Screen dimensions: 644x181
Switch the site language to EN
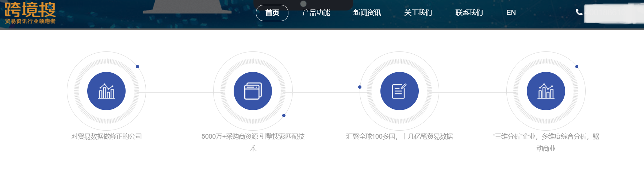(x=511, y=13)
